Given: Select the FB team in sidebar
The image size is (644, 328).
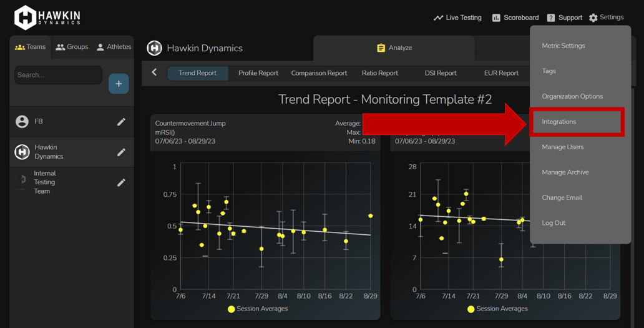Looking at the screenshot, I should coord(39,122).
